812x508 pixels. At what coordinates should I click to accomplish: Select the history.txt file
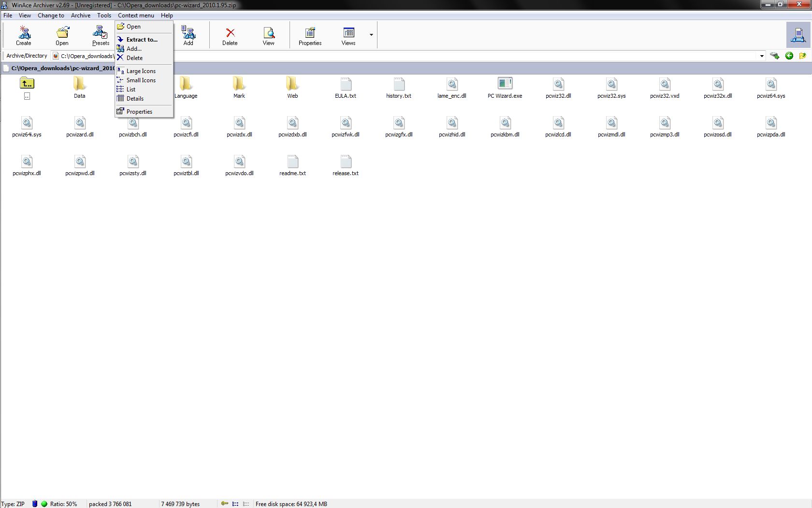click(399, 88)
